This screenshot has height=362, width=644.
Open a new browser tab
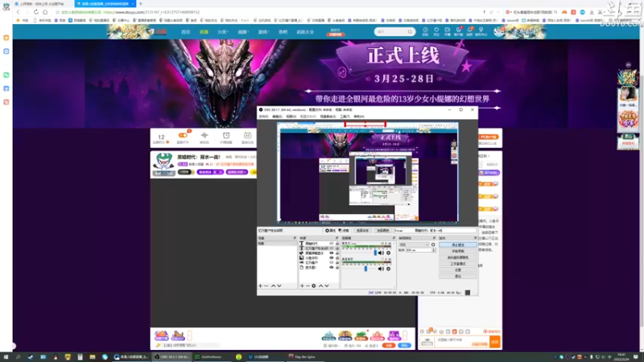pyautogui.click(x=140, y=4)
